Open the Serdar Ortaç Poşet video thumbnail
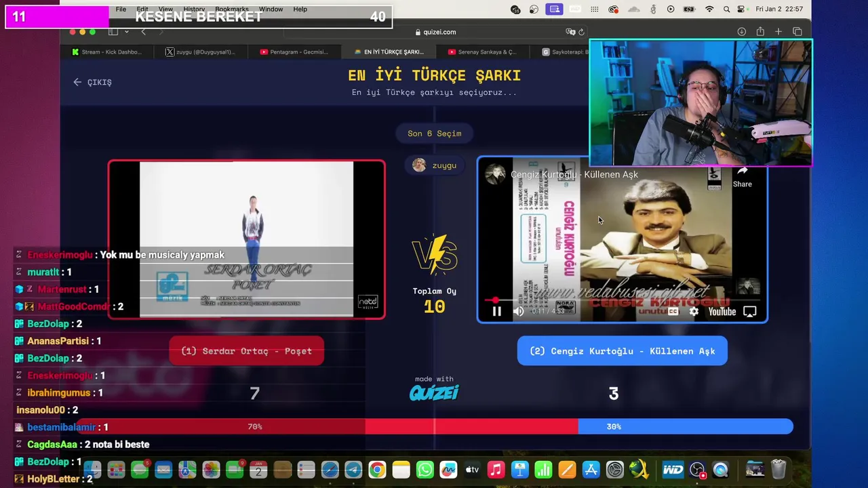 [x=247, y=239]
